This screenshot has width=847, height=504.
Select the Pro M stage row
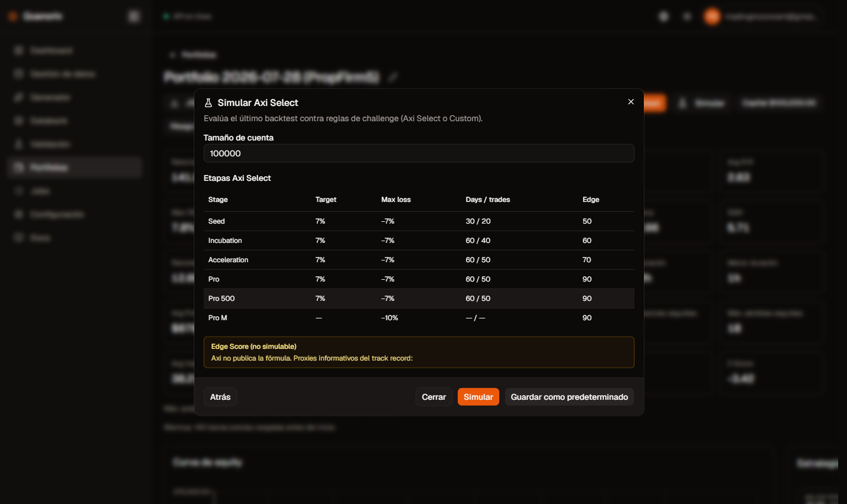point(419,318)
